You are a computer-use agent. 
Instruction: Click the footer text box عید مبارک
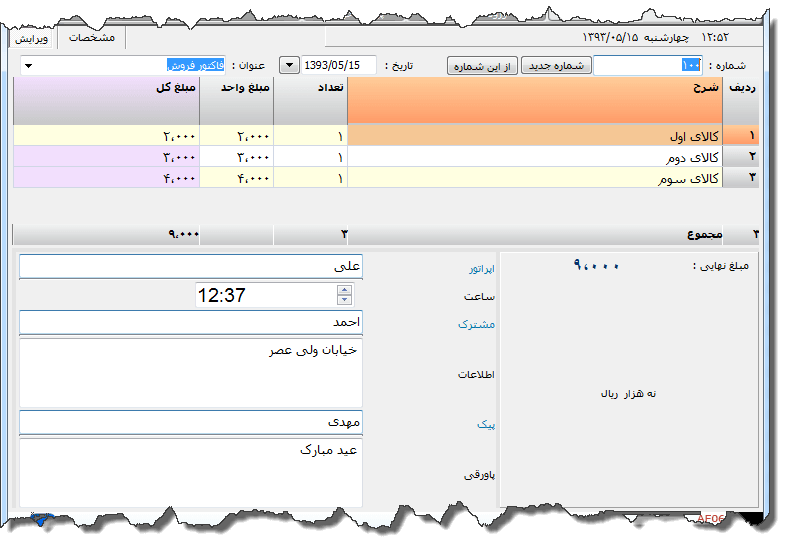coord(190,471)
